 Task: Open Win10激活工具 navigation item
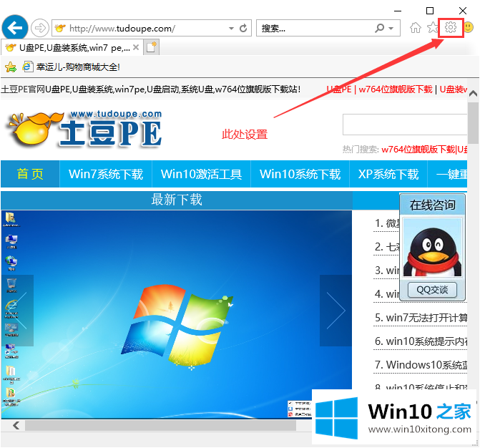[202, 174]
